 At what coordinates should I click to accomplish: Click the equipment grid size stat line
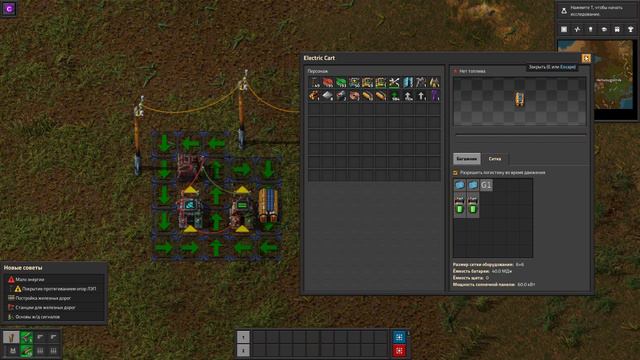pos(488,265)
